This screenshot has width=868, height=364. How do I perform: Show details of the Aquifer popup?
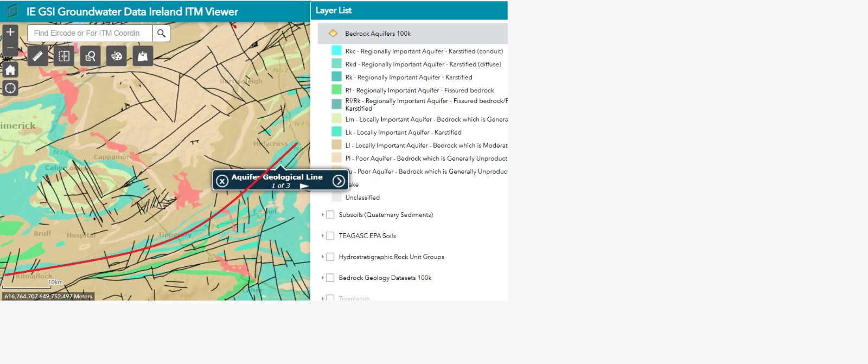(x=339, y=181)
